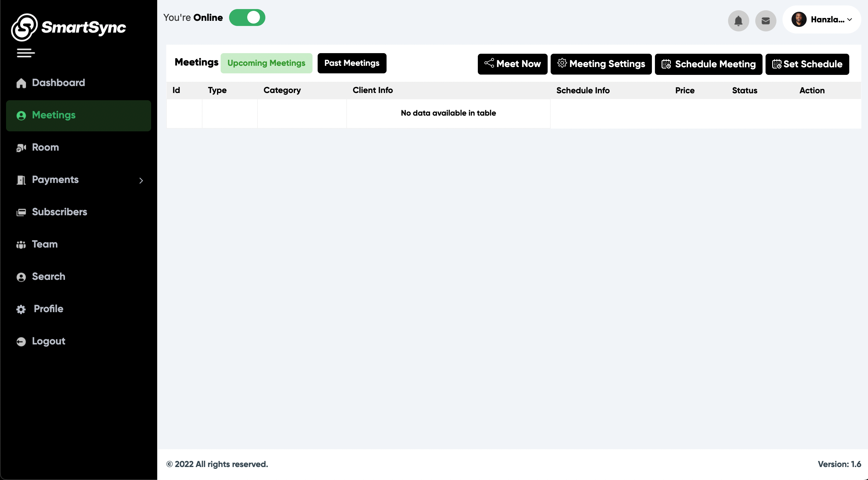Open the Dashboard home icon
Screen dimensions: 868x480
coord(21,83)
